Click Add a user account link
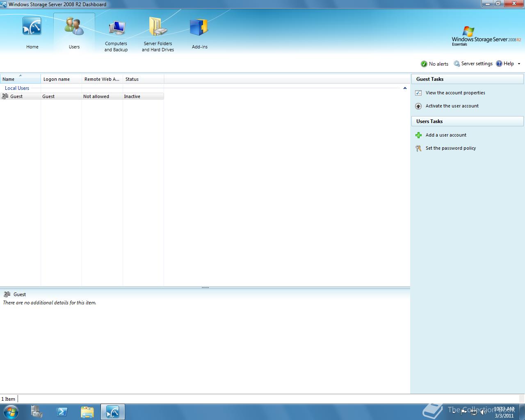Screen dimensions: 525x420 [x=446, y=135]
